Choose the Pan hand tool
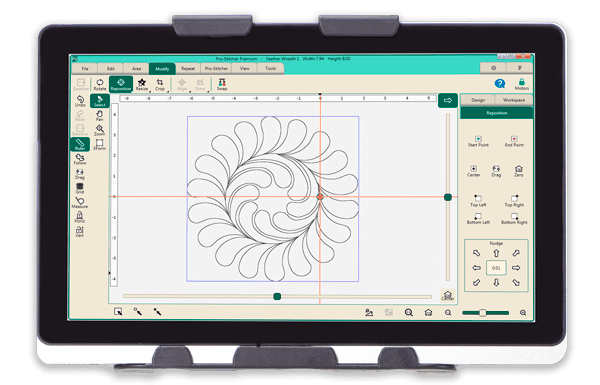 coord(99,116)
